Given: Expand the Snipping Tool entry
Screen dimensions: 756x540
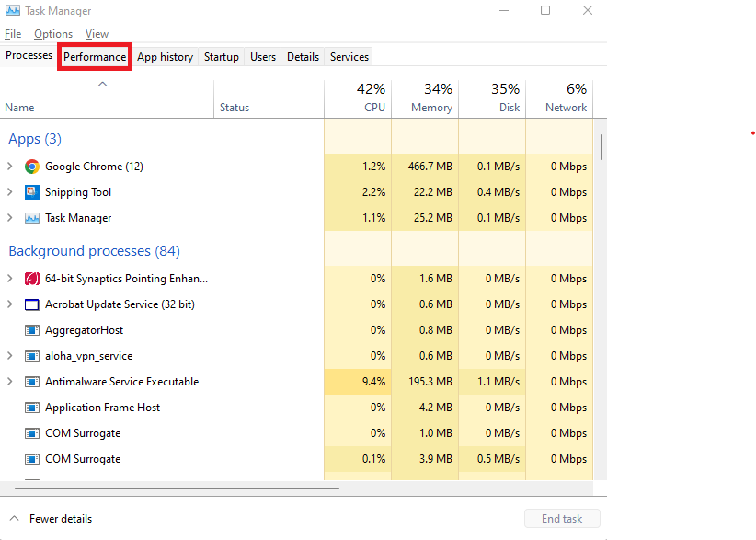Looking at the screenshot, I should point(9,192).
